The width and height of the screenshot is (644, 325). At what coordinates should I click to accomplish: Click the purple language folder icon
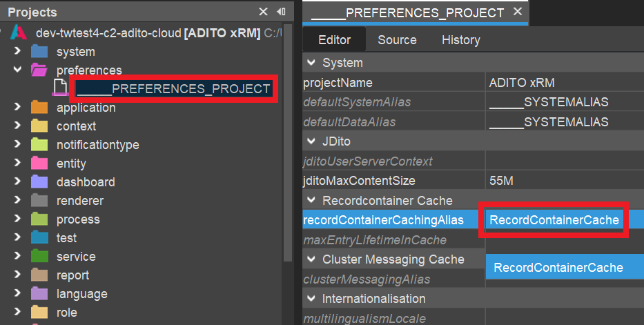(x=39, y=294)
